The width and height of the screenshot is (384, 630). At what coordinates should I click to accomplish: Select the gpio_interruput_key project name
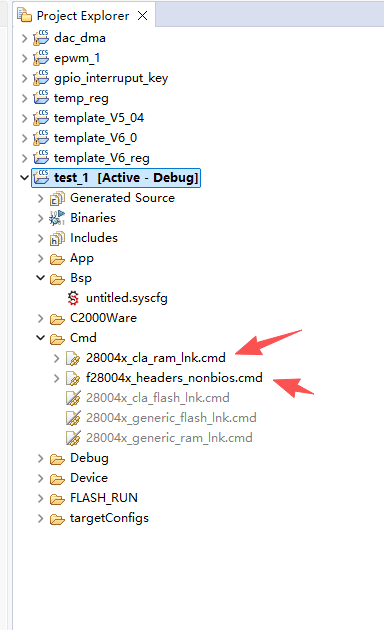(x=111, y=78)
